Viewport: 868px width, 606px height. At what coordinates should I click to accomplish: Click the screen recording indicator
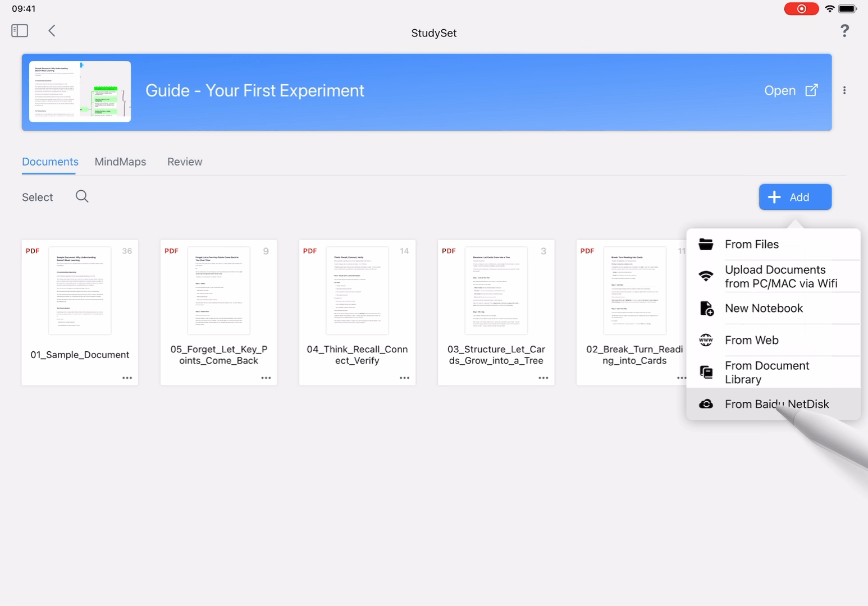pyautogui.click(x=801, y=9)
